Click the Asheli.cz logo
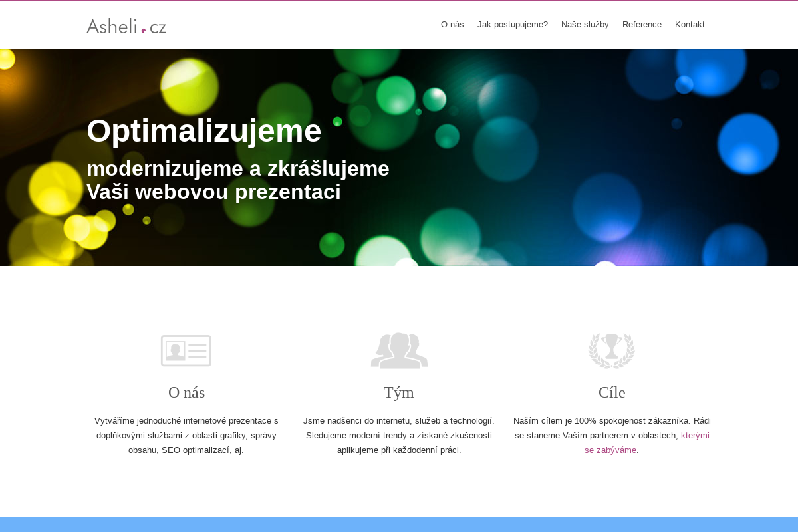 pos(126,26)
